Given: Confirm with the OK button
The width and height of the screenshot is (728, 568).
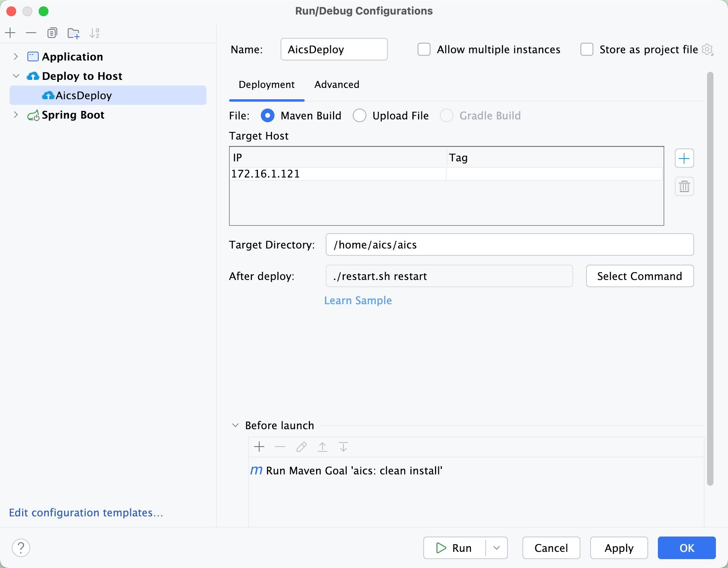Looking at the screenshot, I should pyautogui.click(x=686, y=548).
